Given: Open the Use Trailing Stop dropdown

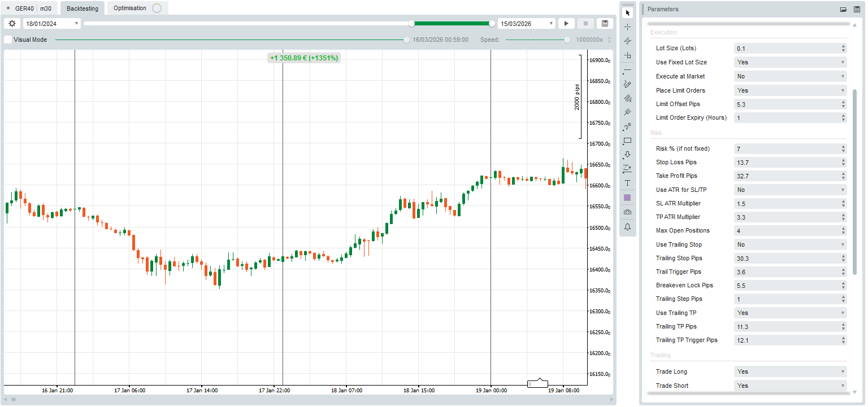Looking at the screenshot, I should [790, 245].
